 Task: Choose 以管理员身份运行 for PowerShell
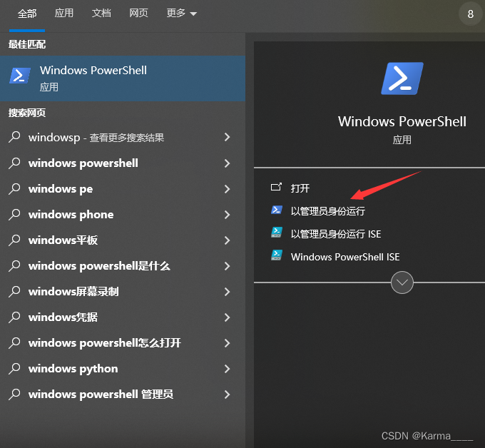click(328, 211)
